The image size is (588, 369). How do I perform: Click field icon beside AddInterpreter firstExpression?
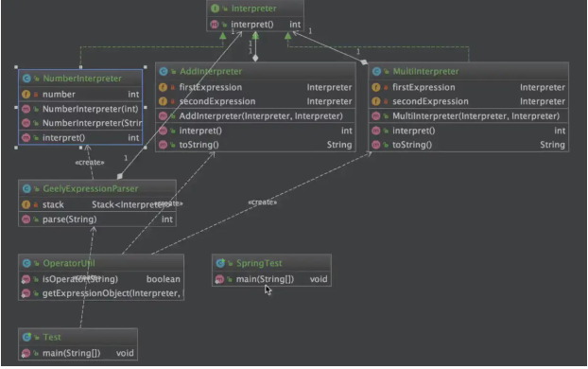pyautogui.click(x=163, y=87)
